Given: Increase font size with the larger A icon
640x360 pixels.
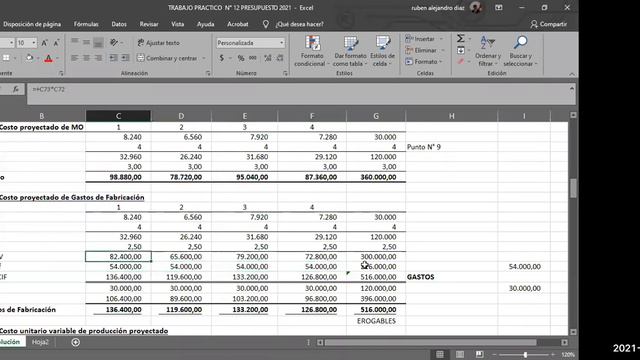Looking at the screenshot, I should click(x=44, y=43).
